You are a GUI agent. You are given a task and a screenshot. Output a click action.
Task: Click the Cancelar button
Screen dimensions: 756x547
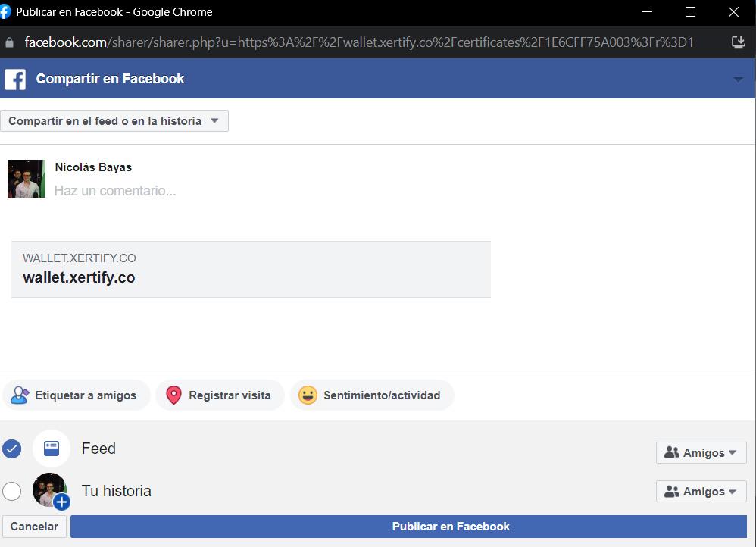34,527
